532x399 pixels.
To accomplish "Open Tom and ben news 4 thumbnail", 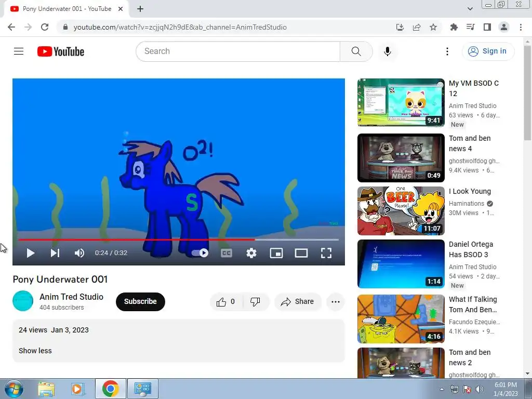I will (401, 158).
